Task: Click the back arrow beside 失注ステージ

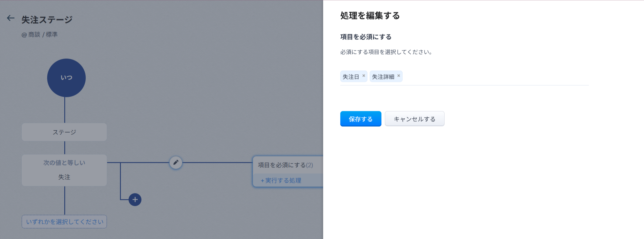Action: pyautogui.click(x=11, y=18)
